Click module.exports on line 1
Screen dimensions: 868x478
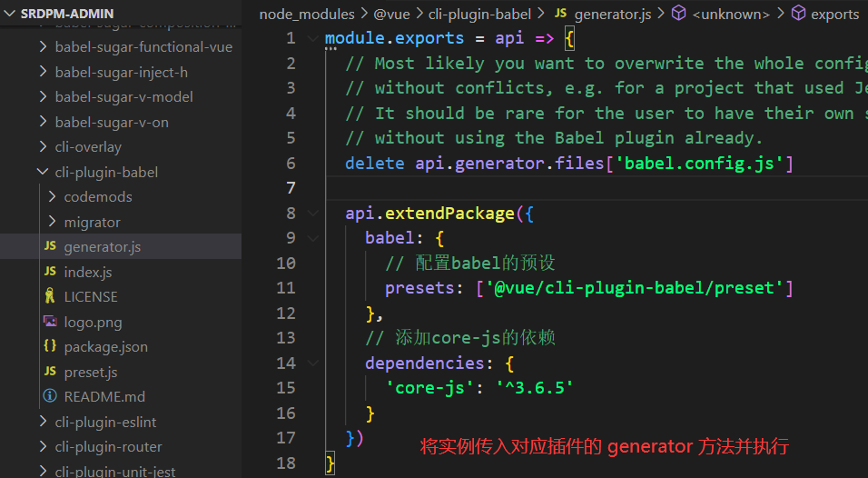coord(394,38)
